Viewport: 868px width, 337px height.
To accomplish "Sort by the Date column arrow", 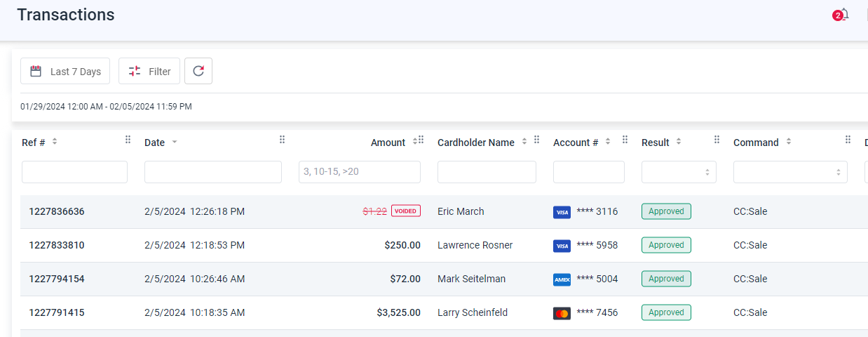I will pyautogui.click(x=175, y=142).
